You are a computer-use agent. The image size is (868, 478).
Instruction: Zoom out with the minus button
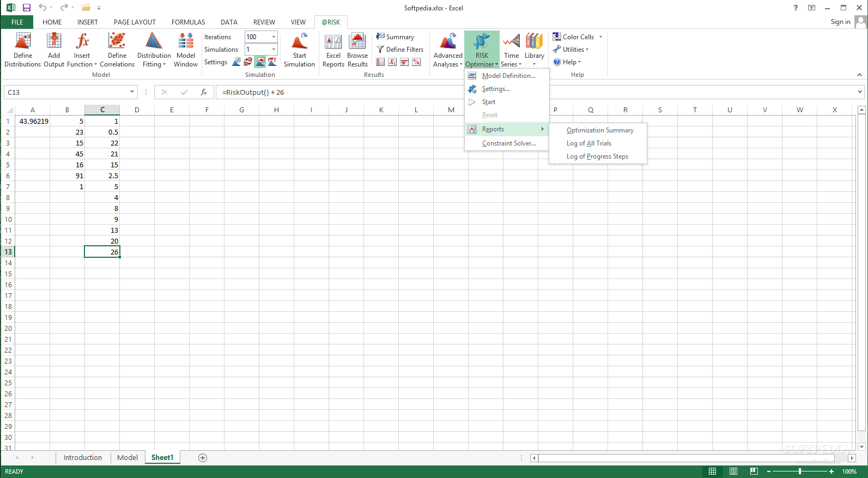click(x=769, y=471)
